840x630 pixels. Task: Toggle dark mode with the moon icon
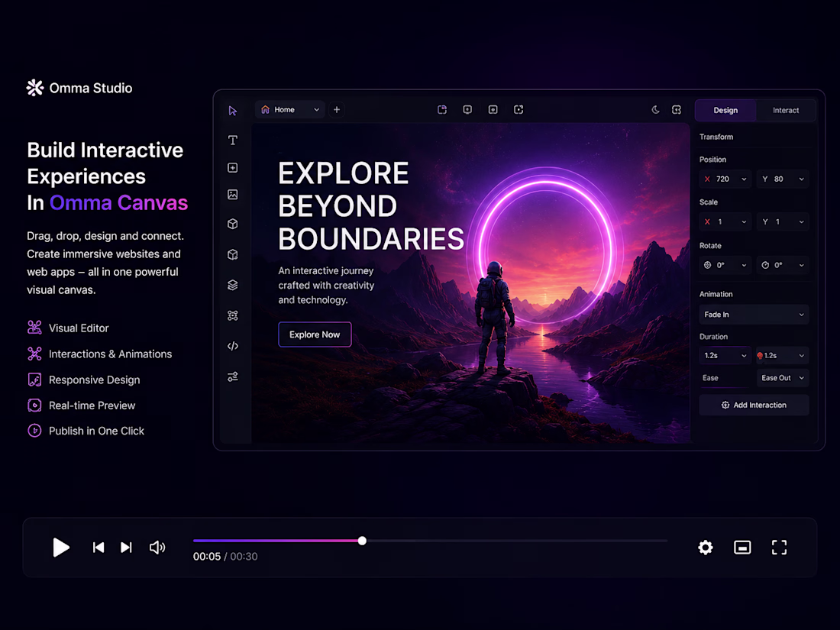click(655, 109)
